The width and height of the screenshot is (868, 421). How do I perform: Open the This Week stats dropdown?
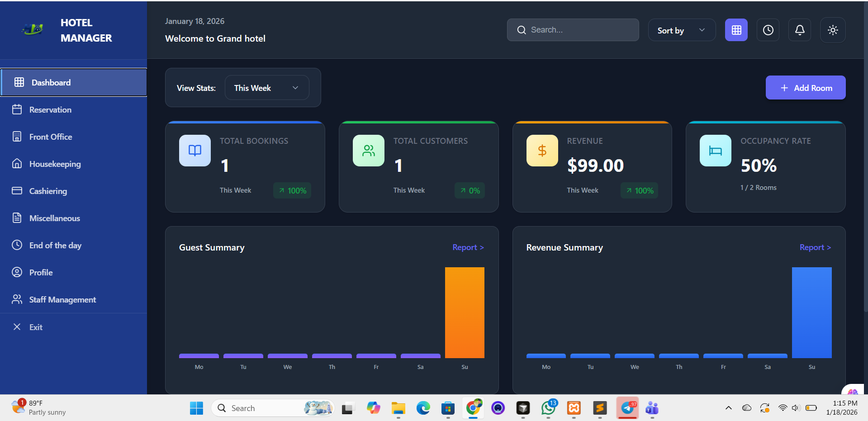pos(266,88)
